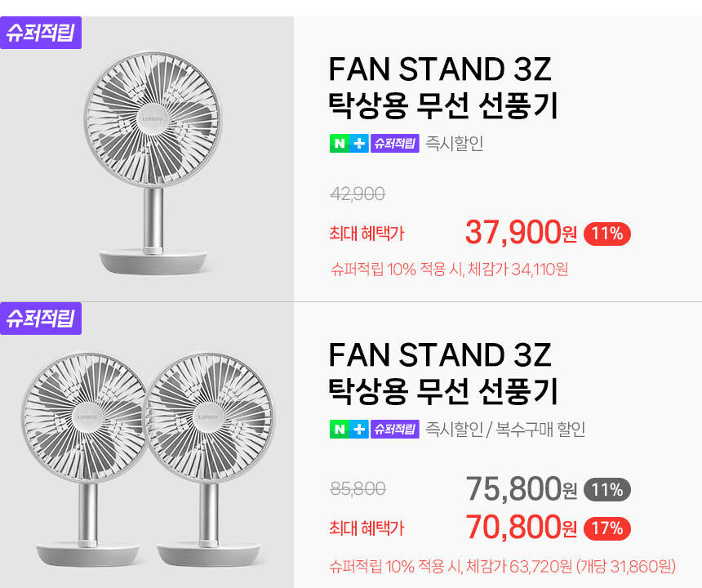Screen dimensions: 702x588
Task: Click the small 슈퍼적립 tag next to 즉시할인 / 복수구매 할인
Action: (394, 429)
